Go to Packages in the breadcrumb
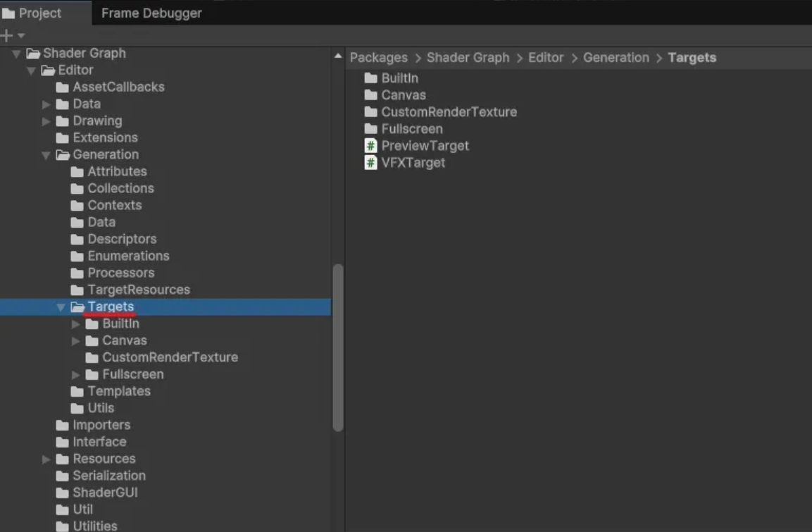812x532 pixels. click(379, 58)
